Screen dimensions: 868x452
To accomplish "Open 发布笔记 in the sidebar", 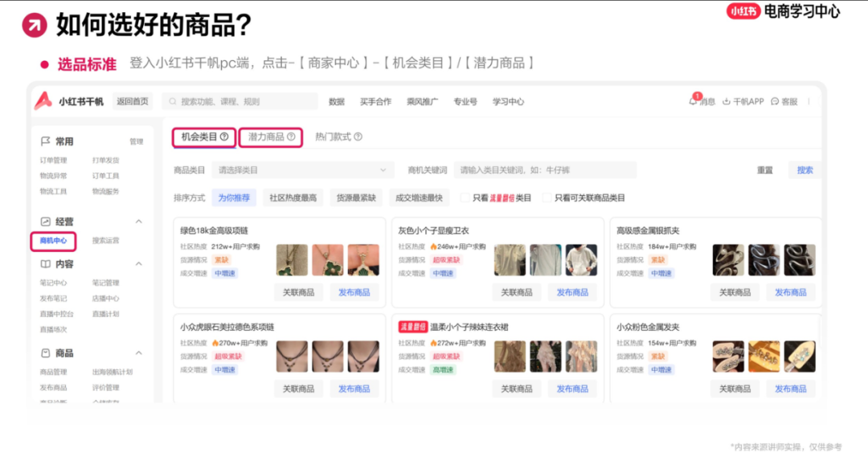I will [x=53, y=298].
